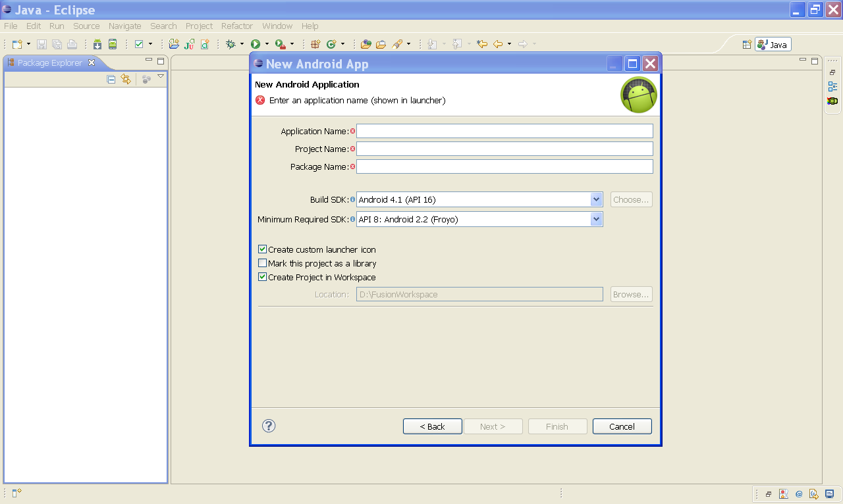Uncheck Create Project in Workspace
Viewport: 843px width, 504px height.
click(262, 277)
